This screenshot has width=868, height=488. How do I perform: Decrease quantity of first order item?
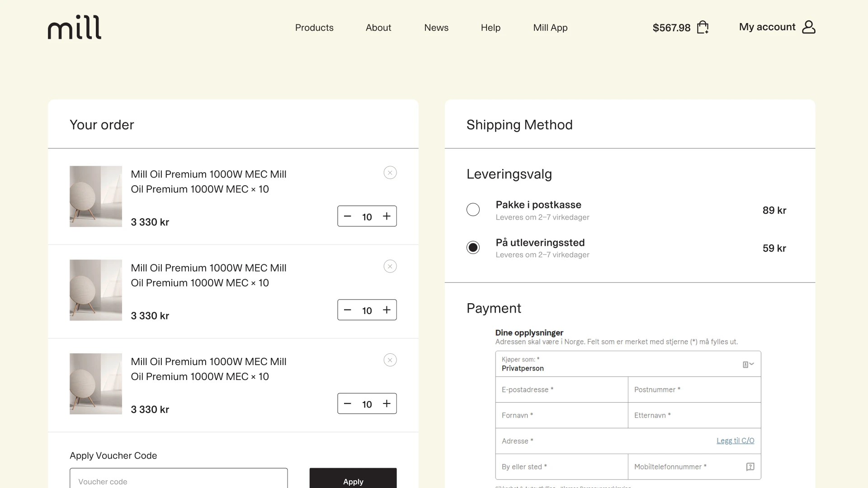point(347,216)
